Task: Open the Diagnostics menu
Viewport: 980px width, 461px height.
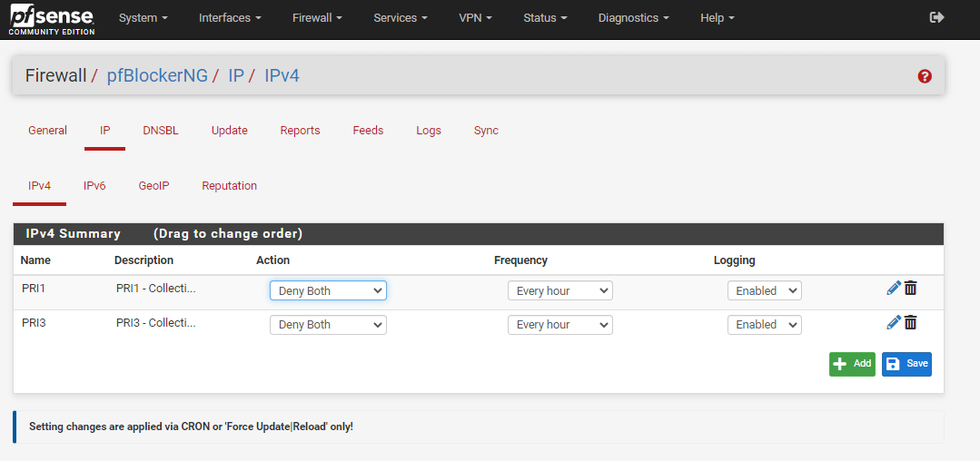Action: [633, 18]
